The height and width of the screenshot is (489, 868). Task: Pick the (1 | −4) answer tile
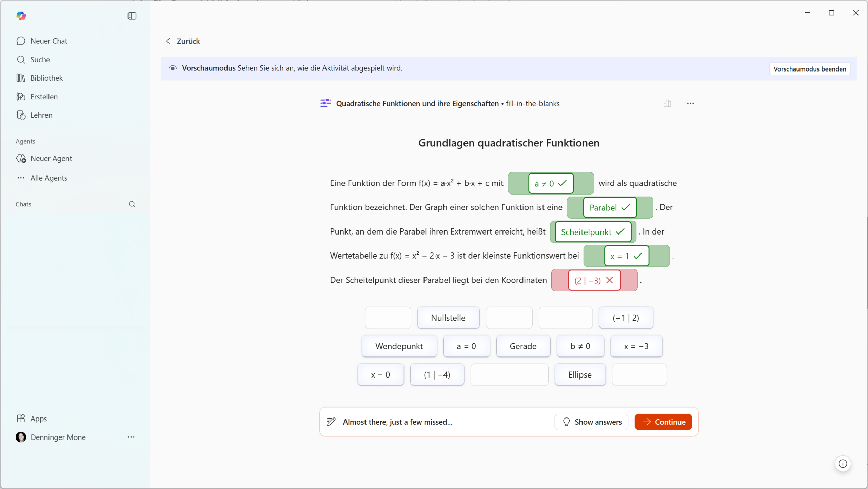[x=437, y=375]
